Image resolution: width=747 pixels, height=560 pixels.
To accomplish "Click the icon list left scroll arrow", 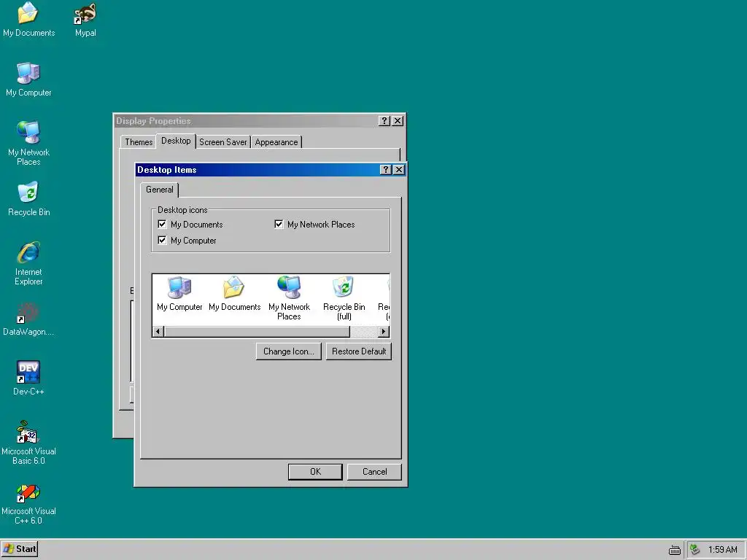I will pyautogui.click(x=158, y=332).
